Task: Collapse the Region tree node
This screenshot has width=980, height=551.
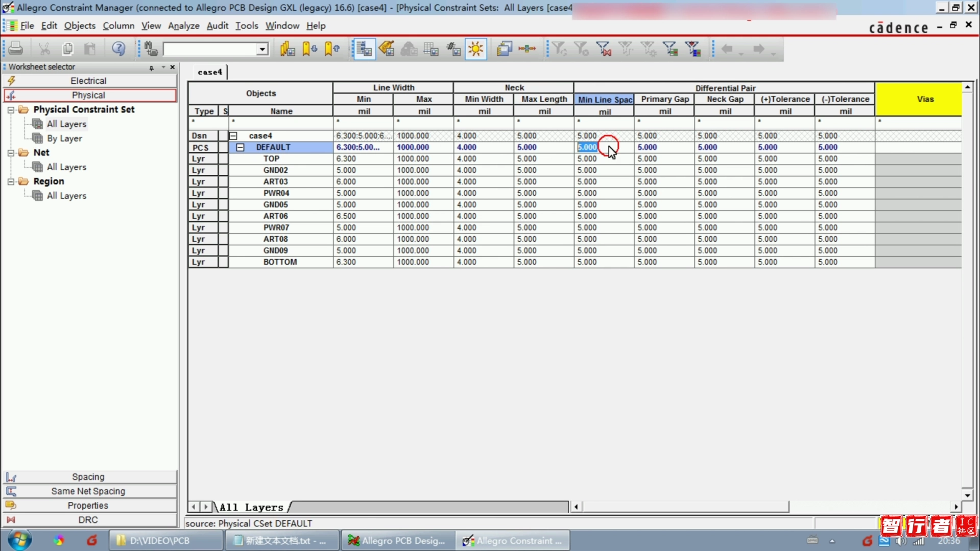Action: (11, 181)
